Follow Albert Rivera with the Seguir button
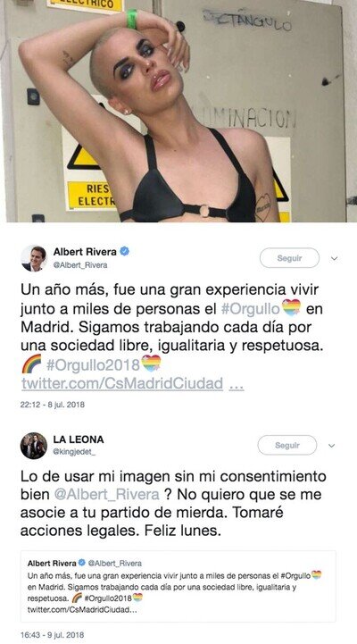The image size is (357, 644). click(289, 258)
